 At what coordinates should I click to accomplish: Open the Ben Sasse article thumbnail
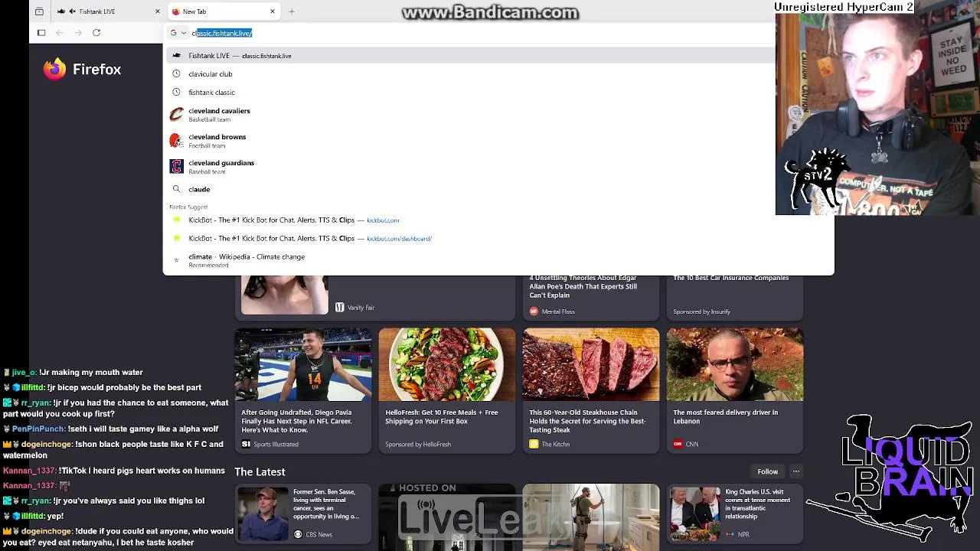(x=263, y=513)
